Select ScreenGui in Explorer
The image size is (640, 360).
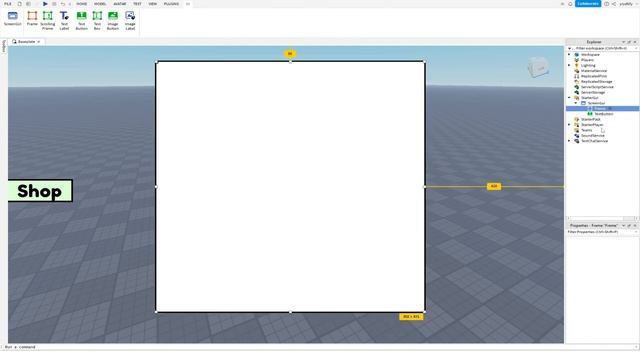[x=596, y=103]
